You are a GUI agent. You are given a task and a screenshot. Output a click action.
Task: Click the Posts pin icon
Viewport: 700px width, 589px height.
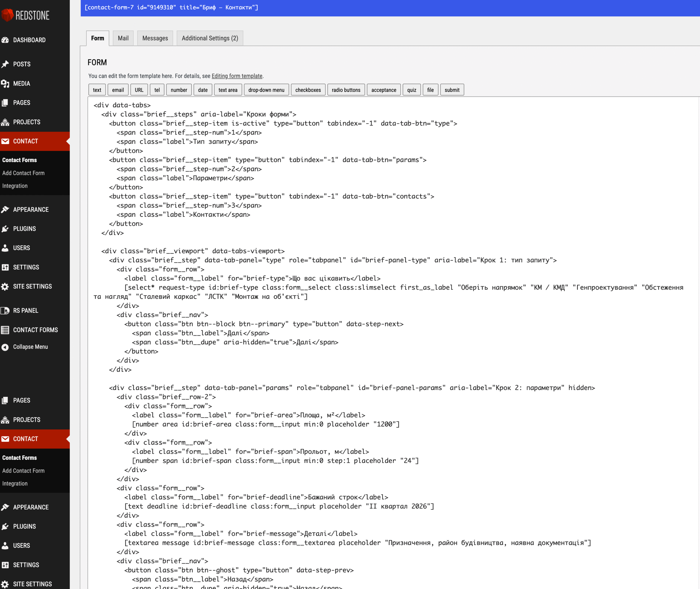click(x=5, y=64)
